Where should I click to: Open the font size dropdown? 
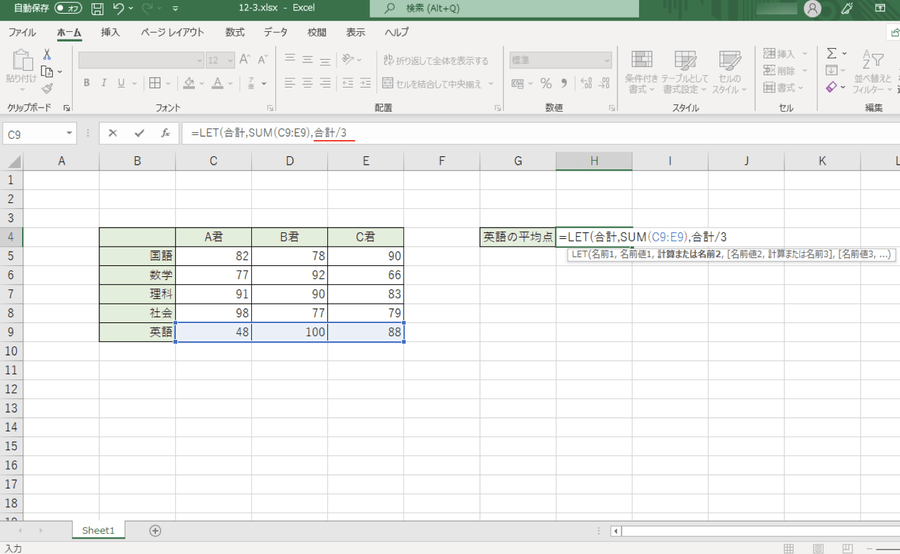click(229, 60)
